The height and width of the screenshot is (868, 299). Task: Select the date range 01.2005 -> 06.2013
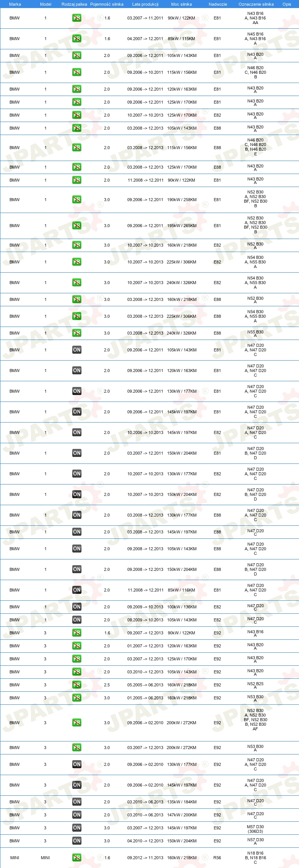coord(145,698)
